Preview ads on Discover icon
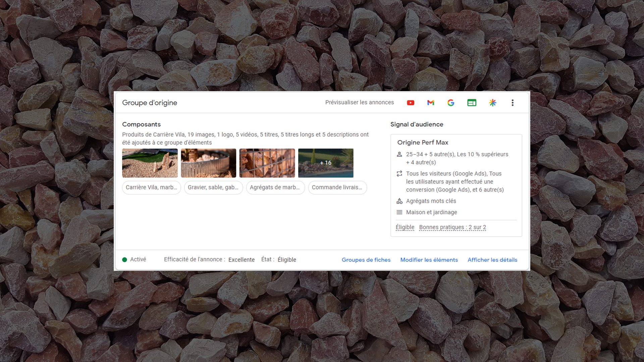Screen dimensions: 644x362 492,103
